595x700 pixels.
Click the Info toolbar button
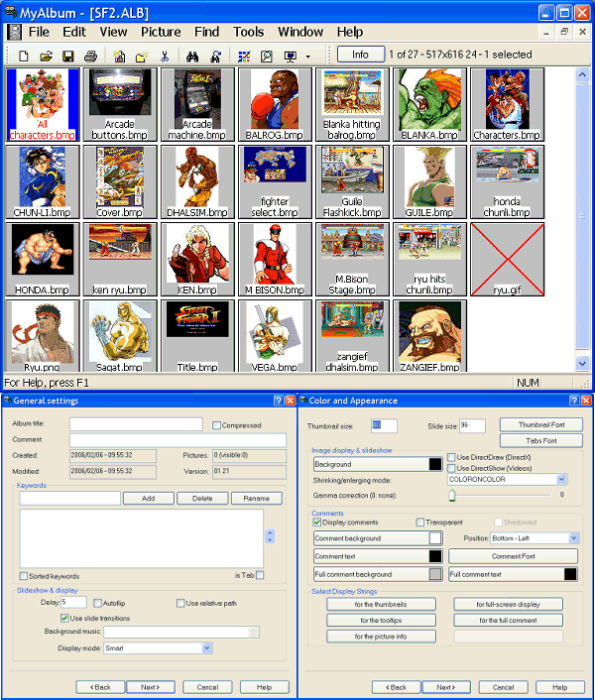click(361, 55)
